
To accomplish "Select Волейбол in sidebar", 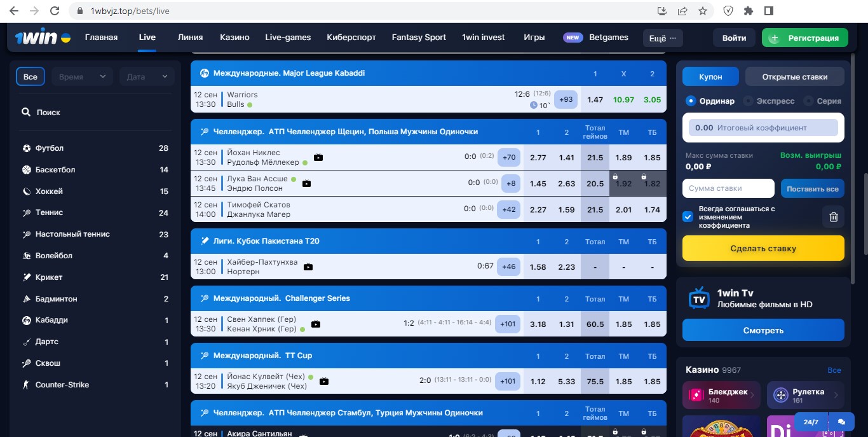I will (x=95, y=256).
